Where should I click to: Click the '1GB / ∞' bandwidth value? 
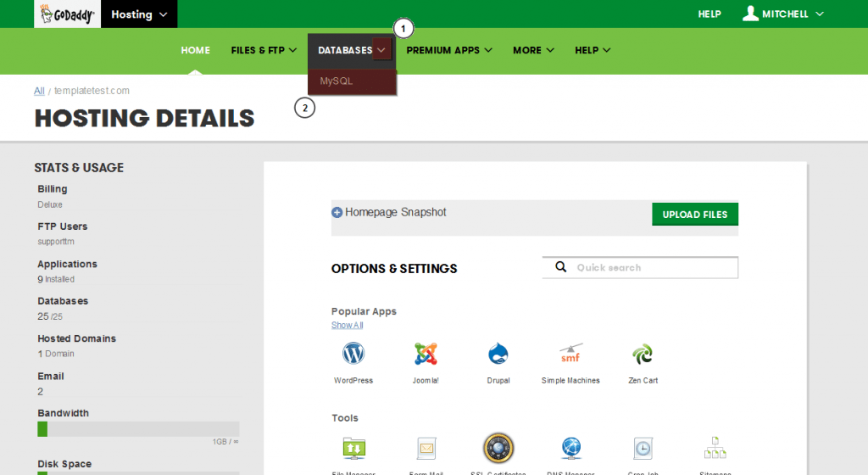225,442
